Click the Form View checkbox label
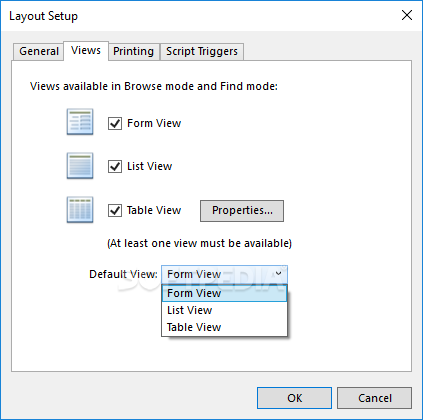423x420 pixels. (154, 123)
